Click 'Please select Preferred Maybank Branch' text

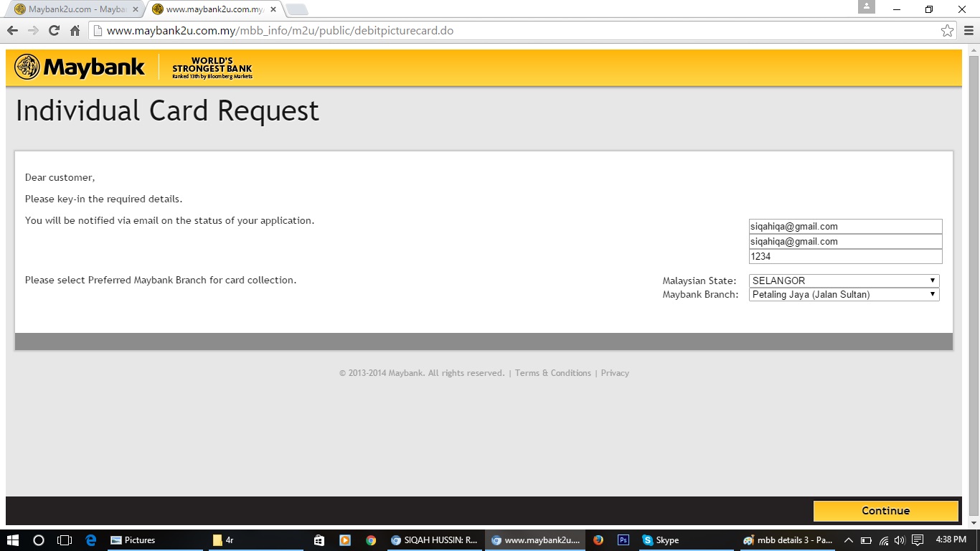(x=161, y=280)
